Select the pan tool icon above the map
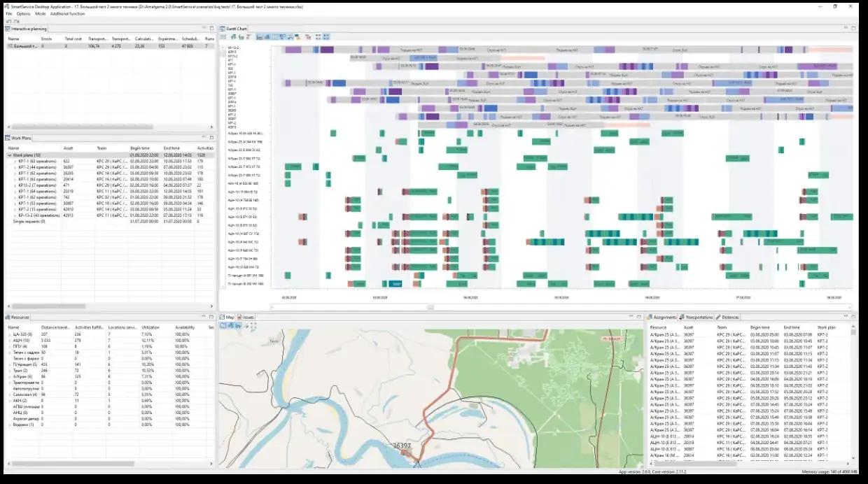Viewport: 868px width, 484px height. point(231,326)
